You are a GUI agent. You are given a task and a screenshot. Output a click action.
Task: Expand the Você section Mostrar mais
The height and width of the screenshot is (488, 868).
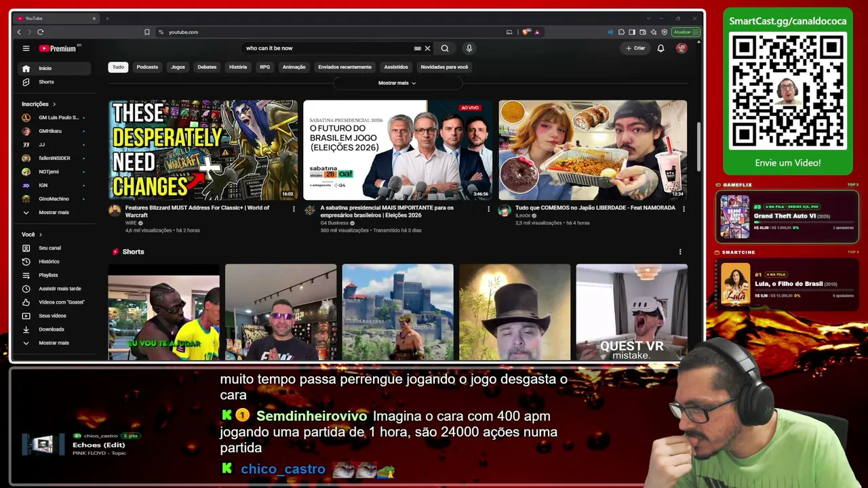[56, 343]
